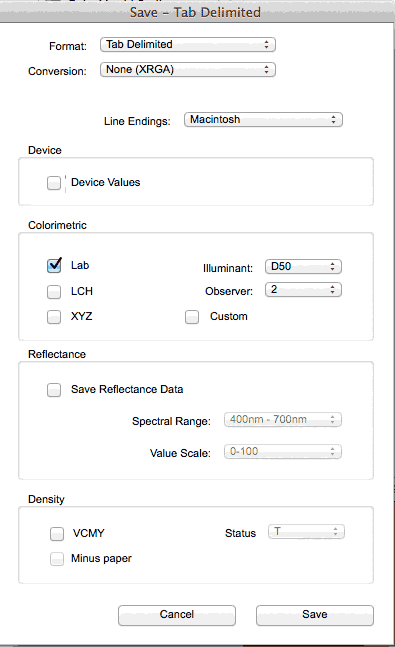Open the Line Endings dropdown showing Macintosh
The image size is (395, 647).
[x=263, y=120]
